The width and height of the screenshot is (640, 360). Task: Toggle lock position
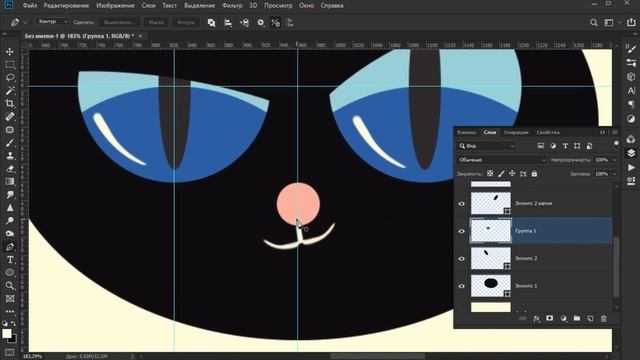click(512, 173)
